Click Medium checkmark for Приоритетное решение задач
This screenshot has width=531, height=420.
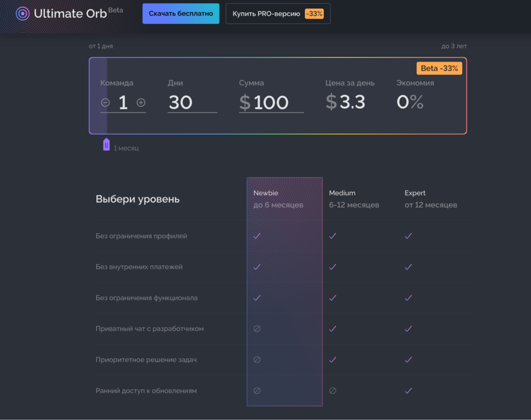coord(332,360)
